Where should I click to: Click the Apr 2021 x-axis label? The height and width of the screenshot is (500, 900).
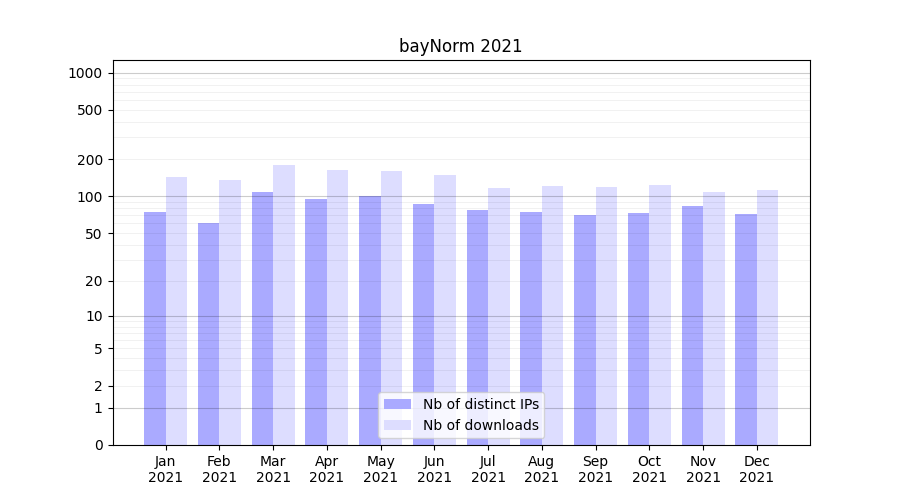tap(327, 469)
